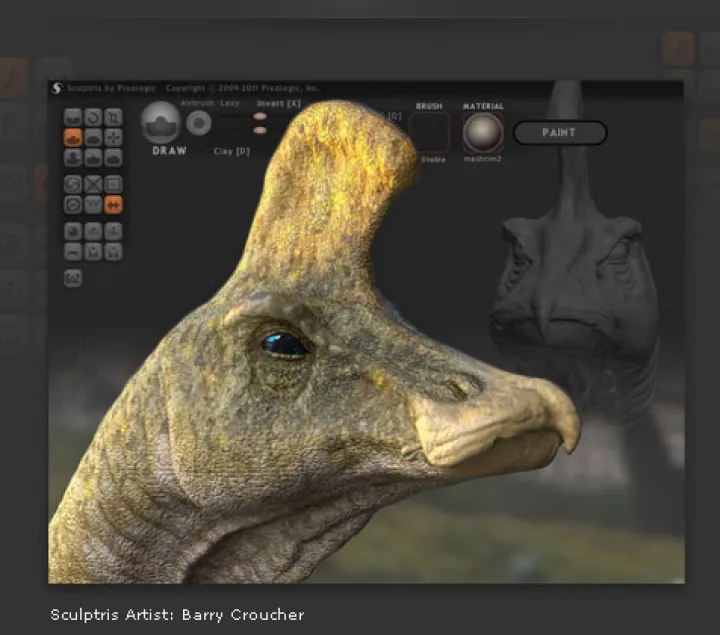720x635 pixels.
Task: Select the Flatten tool
Action: pyautogui.click(x=93, y=137)
